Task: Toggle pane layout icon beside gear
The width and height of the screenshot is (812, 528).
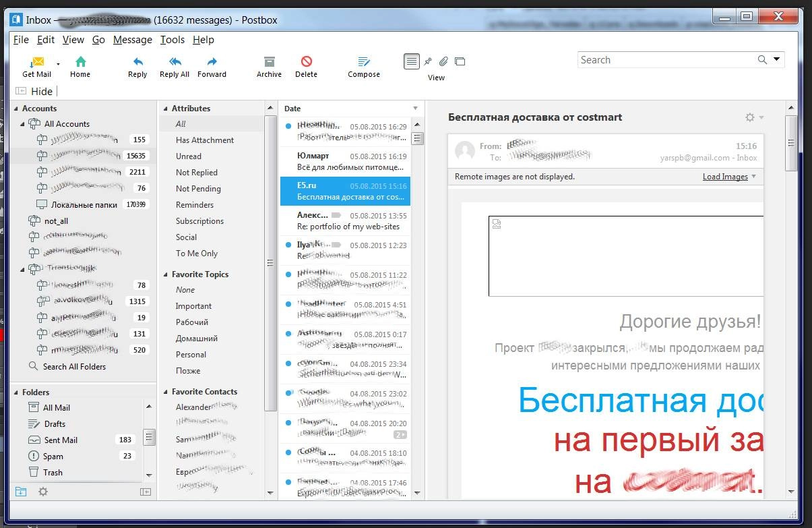Action: click(x=145, y=492)
